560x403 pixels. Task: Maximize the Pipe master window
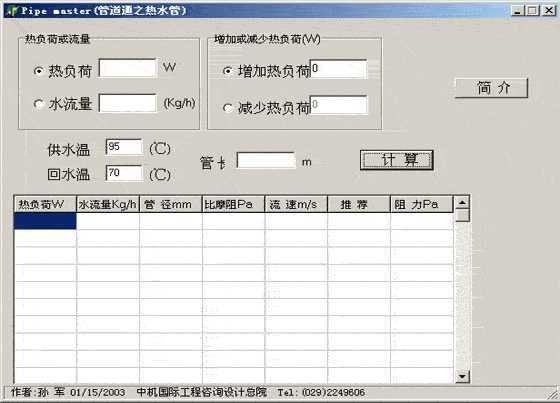click(x=532, y=11)
